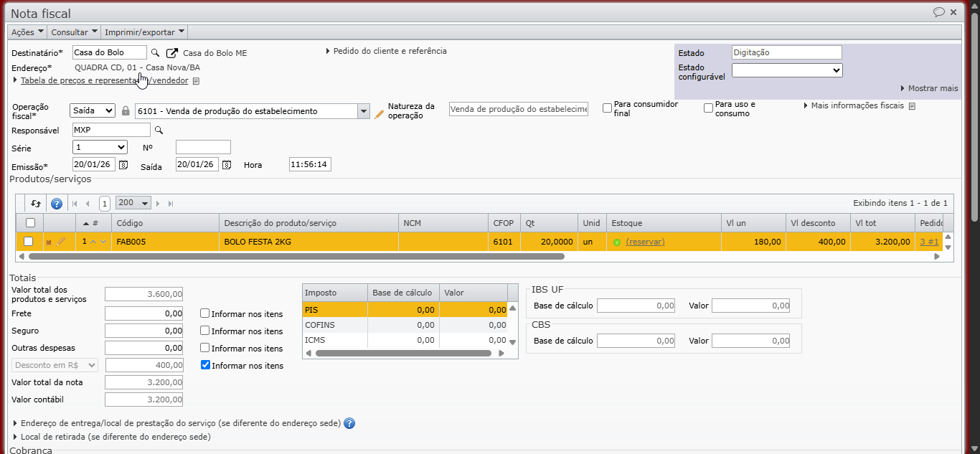Click the (reservar) stock link
The height and width of the screenshot is (454, 980).
pos(645,242)
